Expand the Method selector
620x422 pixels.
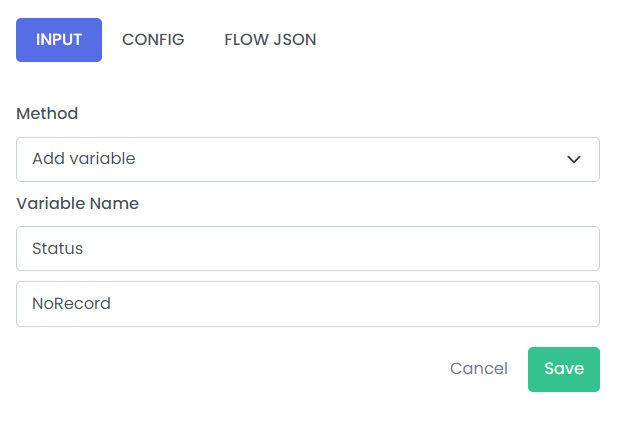pos(308,159)
